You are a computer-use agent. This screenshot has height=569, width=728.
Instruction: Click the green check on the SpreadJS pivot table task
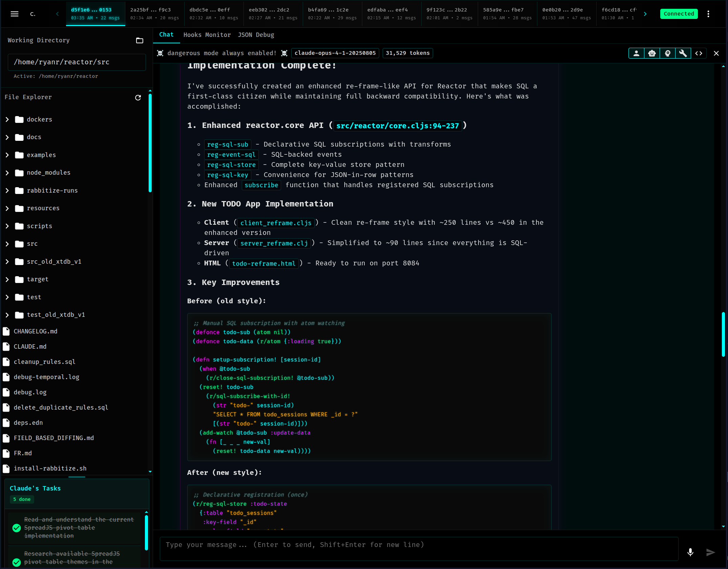pos(17,528)
